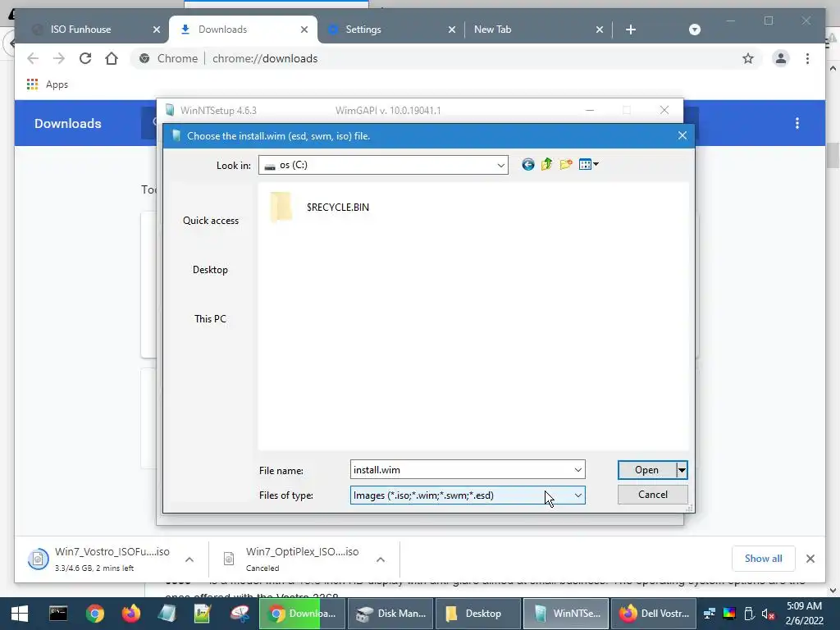Close the Choose install.wim dialog

(x=682, y=135)
